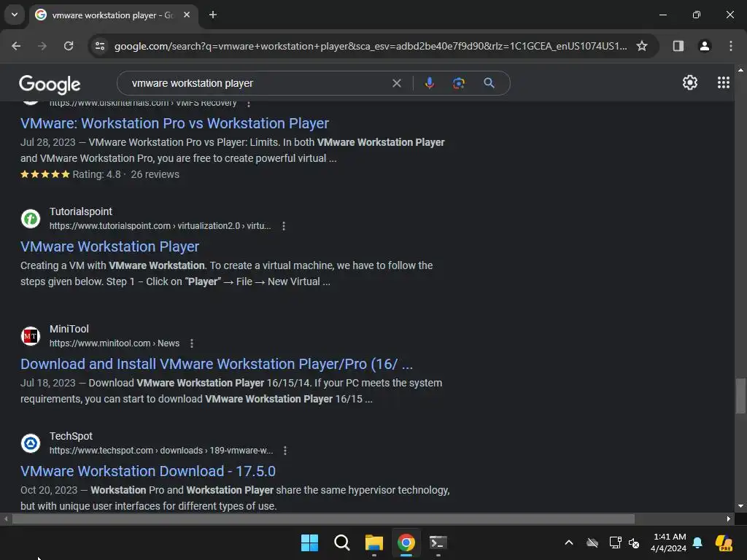Click into the Google search input field
This screenshot has height=560, width=747.
[258, 83]
